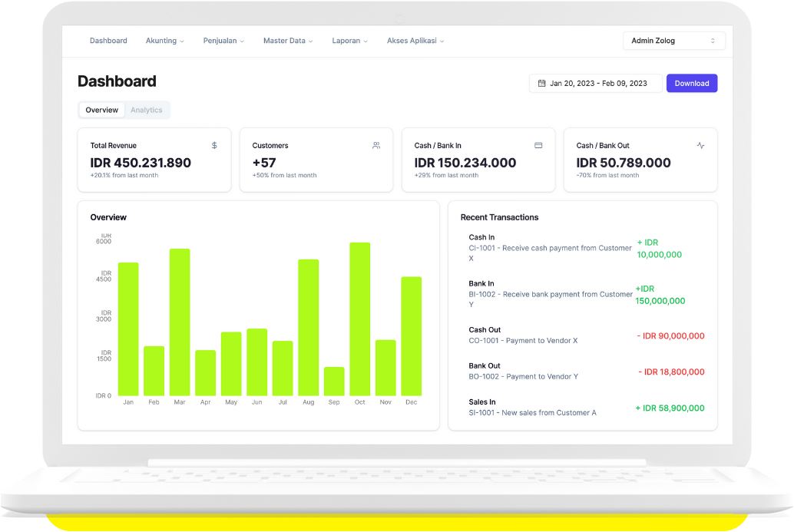Click the September bar in the Overview chart
The image size is (794, 532).
click(334, 381)
